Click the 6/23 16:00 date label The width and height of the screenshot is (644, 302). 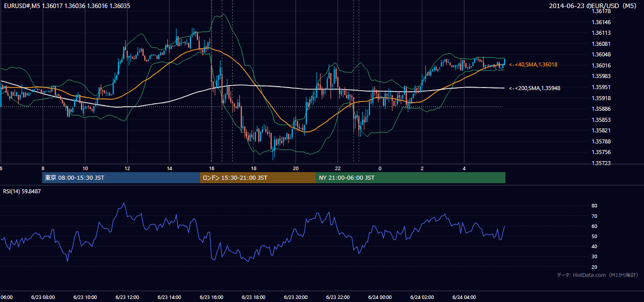[x=211, y=297]
